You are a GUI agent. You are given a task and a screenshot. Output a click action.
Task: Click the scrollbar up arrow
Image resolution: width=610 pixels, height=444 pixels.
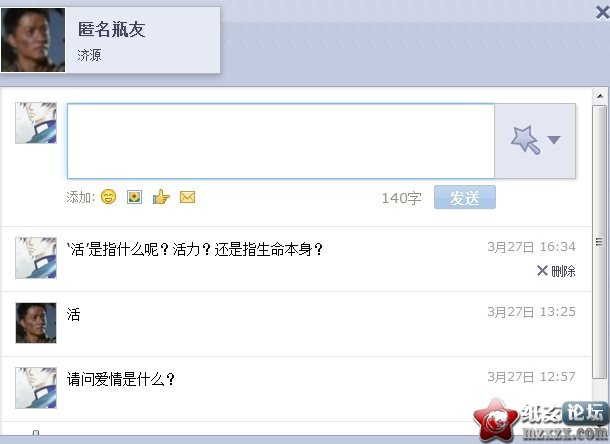(x=600, y=96)
